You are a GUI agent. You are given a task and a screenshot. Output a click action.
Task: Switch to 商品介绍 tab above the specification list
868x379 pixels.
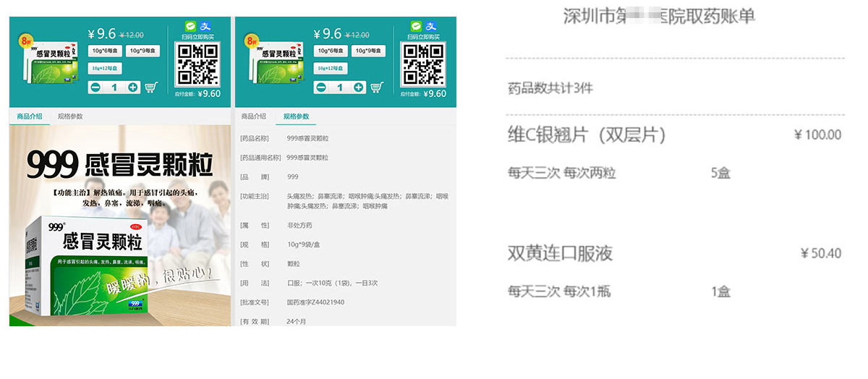tap(253, 116)
